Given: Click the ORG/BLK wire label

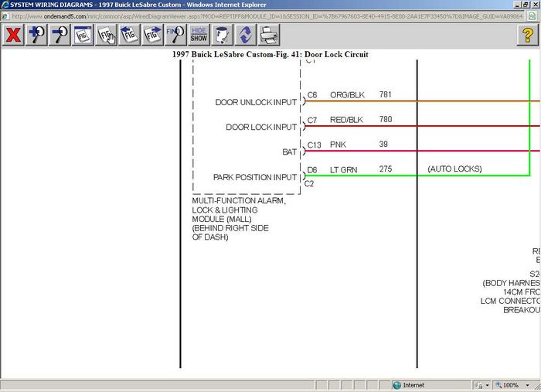Looking at the screenshot, I should (x=347, y=95).
